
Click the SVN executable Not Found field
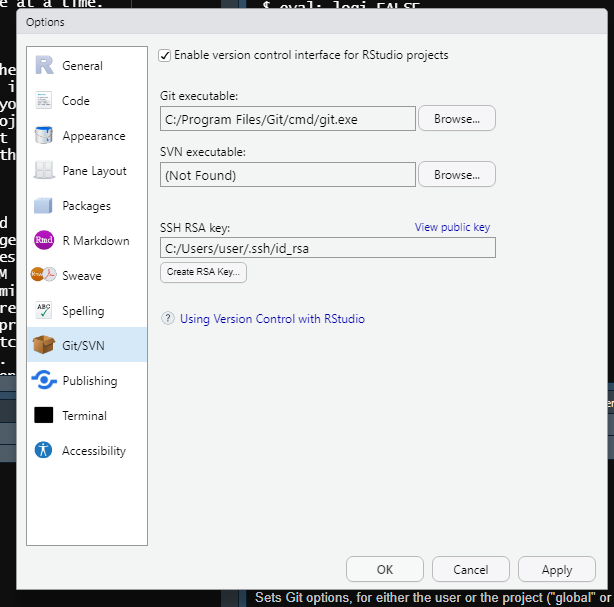pyautogui.click(x=288, y=175)
